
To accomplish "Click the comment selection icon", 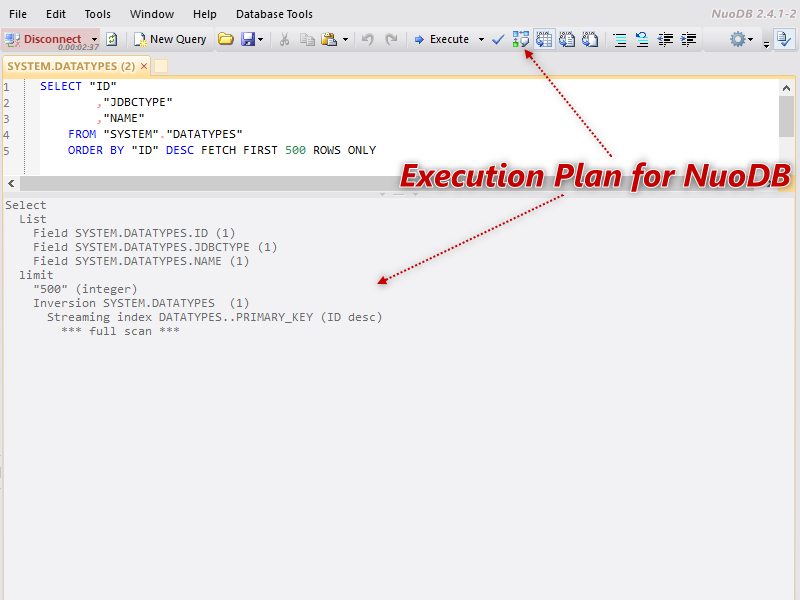I will (x=642, y=39).
